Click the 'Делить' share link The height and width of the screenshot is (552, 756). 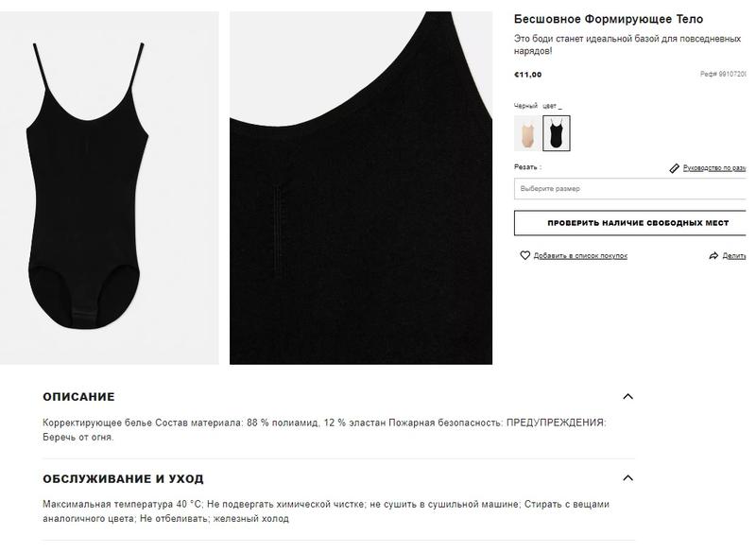[x=734, y=256]
